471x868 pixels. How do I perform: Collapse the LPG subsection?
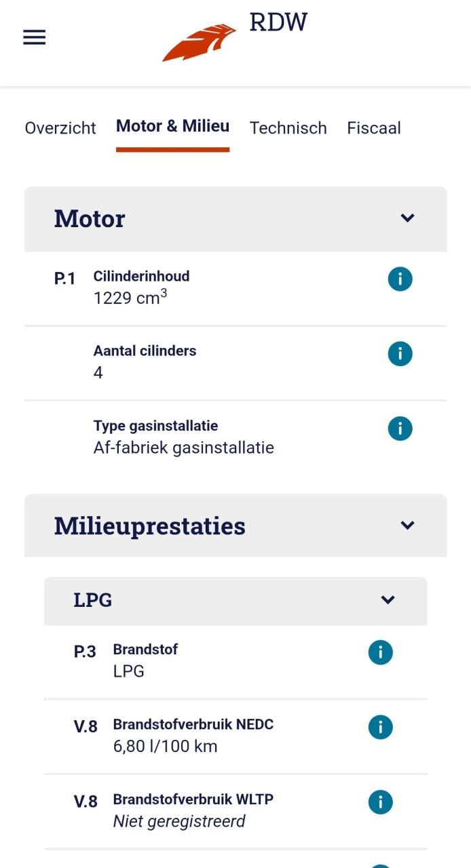coord(387,599)
